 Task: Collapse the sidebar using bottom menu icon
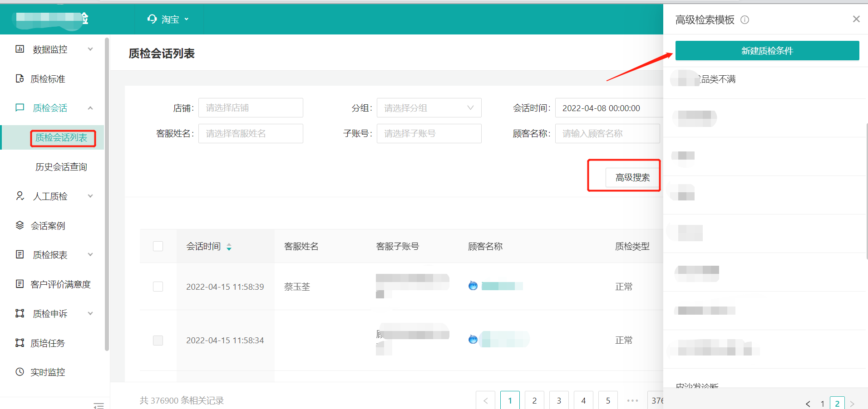pos(99,405)
